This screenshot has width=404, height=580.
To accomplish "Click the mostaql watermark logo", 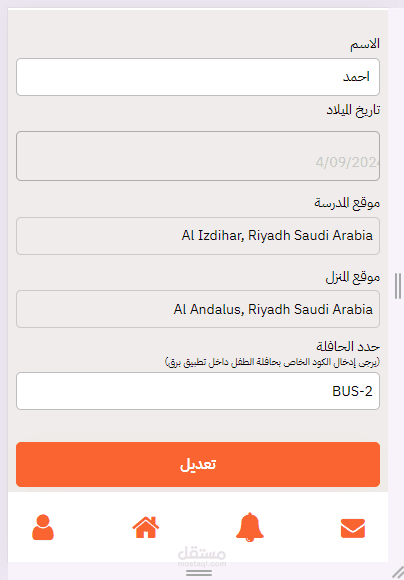I will (202, 557).
